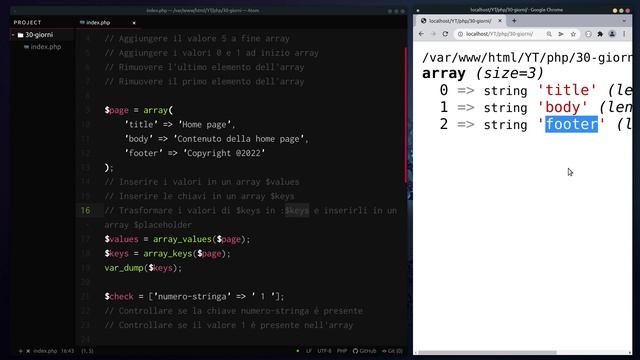The width and height of the screenshot is (640, 360).
Task: Click the $values = array_values($page); line
Action: click(x=177, y=239)
